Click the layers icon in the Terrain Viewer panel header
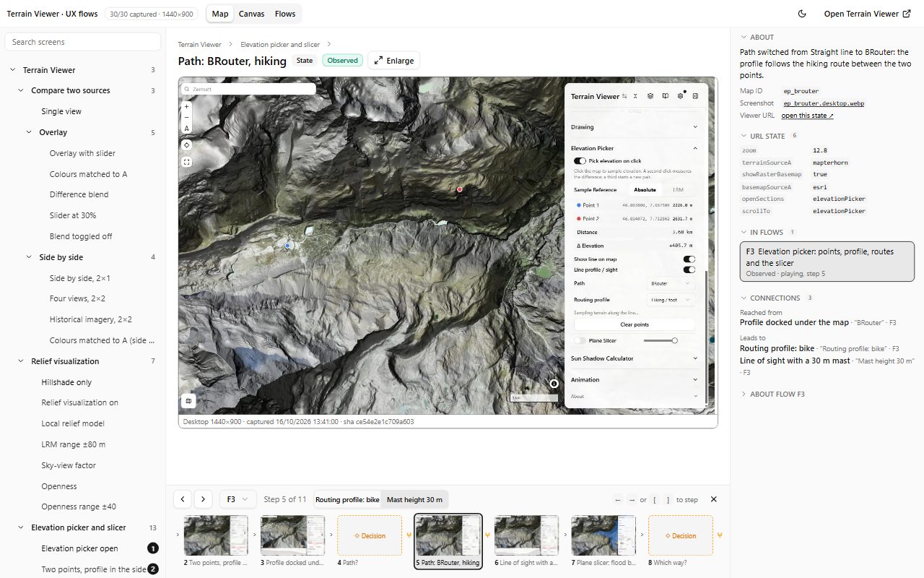Image resolution: width=924 pixels, height=578 pixels. point(650,96)
